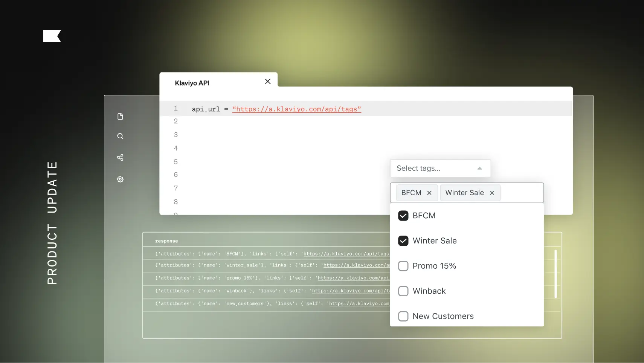Open settings gear in the sidebar
Image resolution: width=644 pixels, height=363 pixels.
pyautogui.click(x=120, y=179)
